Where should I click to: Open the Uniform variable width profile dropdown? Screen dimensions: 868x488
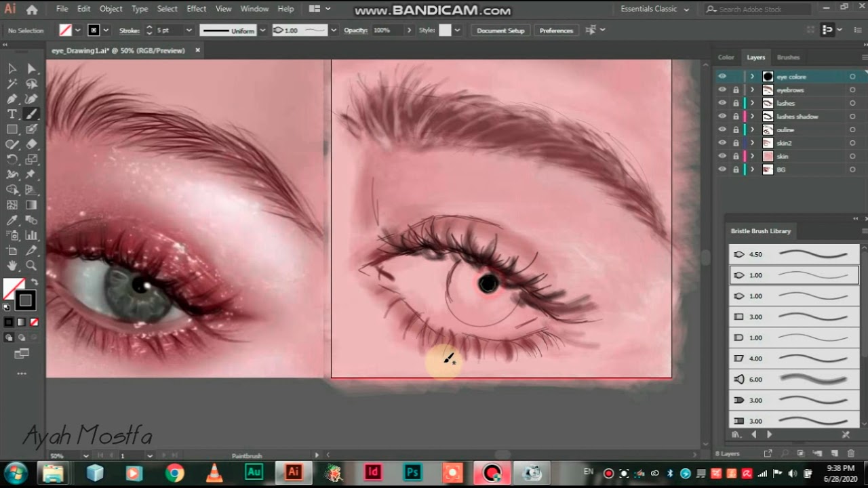[x=262, y=30]
